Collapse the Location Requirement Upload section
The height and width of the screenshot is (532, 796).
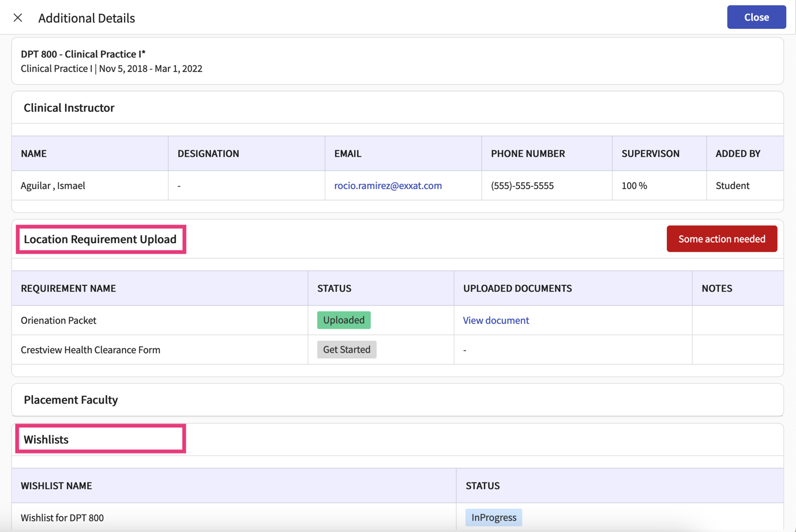point(101,239)
